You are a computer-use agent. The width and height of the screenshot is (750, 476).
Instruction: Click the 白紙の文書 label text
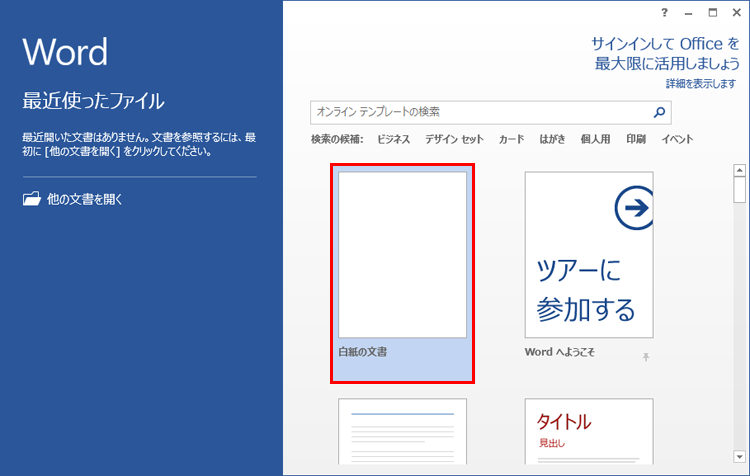pos(363,352)
